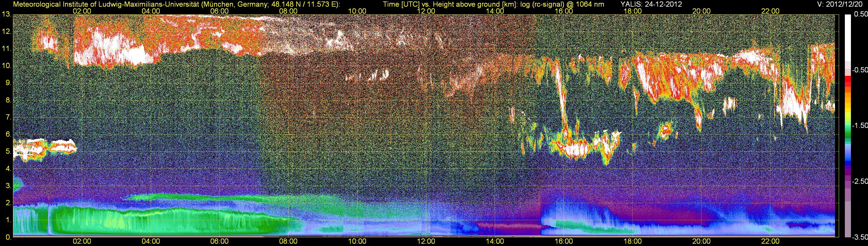868x246 pixels.
Task: Pick the 11. km height axis label
Action: (6, 49)
